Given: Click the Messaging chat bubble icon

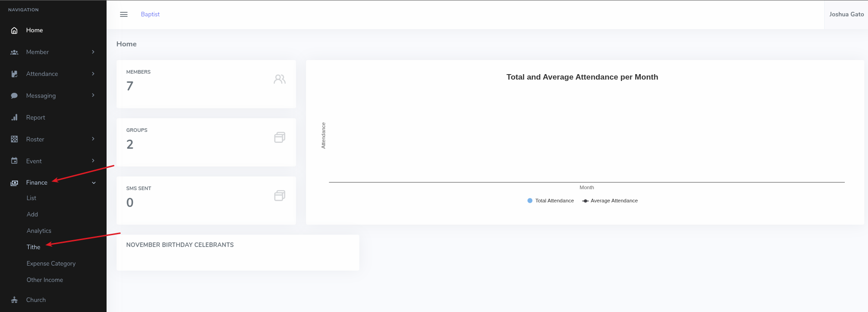Looking at the screenshot, I should (14, 96).
